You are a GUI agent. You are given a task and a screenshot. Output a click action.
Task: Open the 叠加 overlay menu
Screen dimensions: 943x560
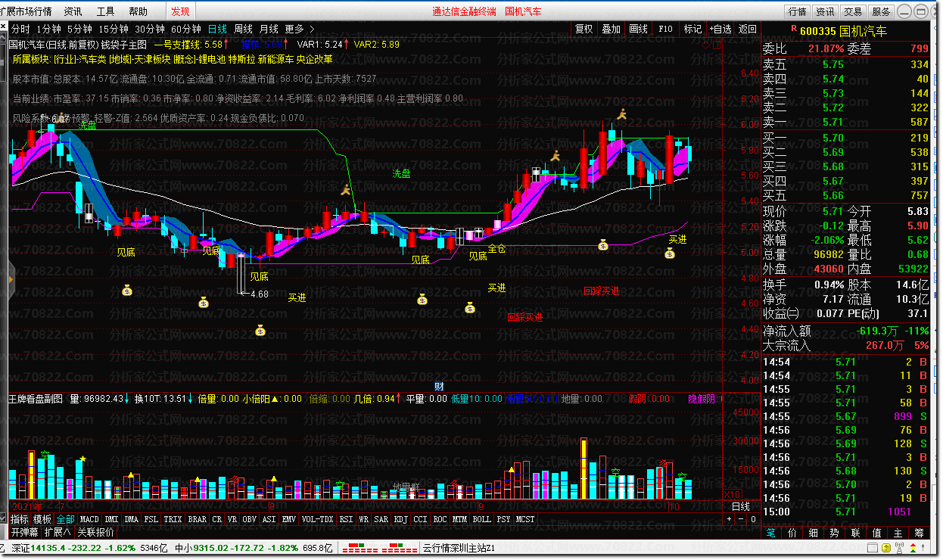(612, 30)
